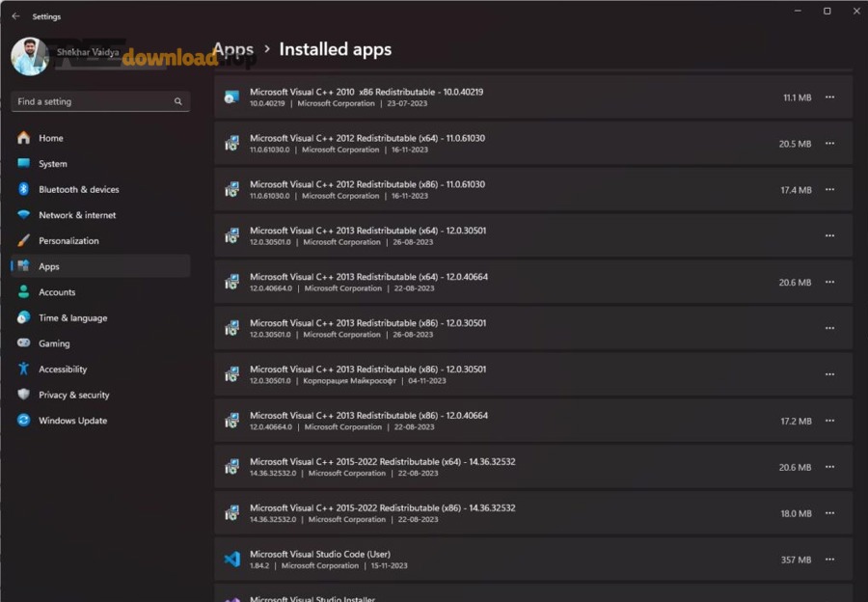Click the Windows Update sync icon

pos(23,420)
